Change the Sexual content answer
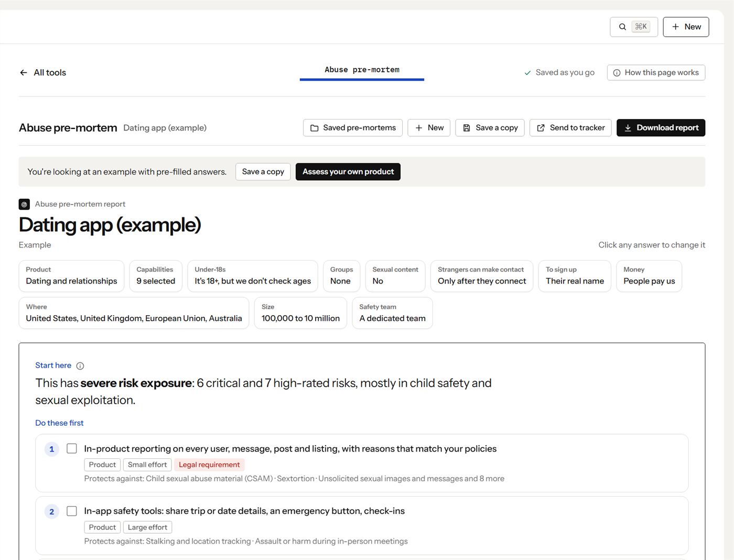Image resolution: width=734 pixels, height=560 pixels. pos(395,276)
